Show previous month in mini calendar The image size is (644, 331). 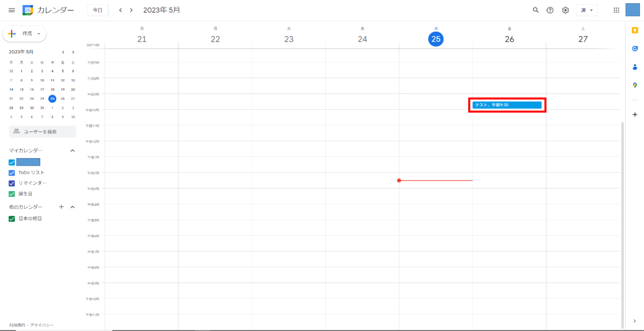63,52
